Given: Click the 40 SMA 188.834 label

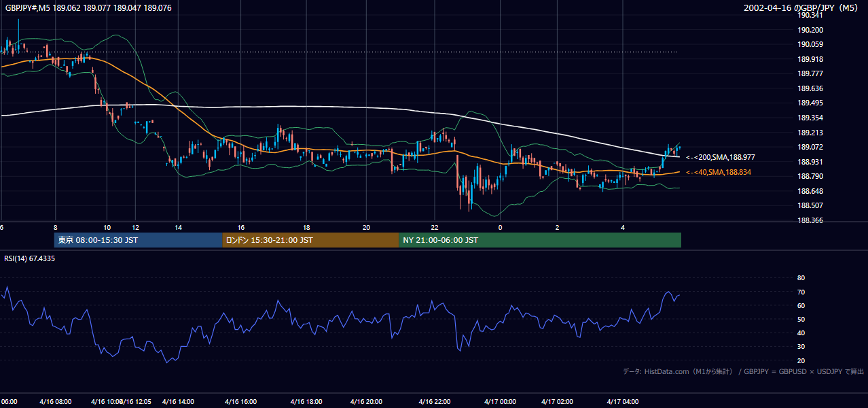Looking at the screenshot, I should click(x=719, y=172).
